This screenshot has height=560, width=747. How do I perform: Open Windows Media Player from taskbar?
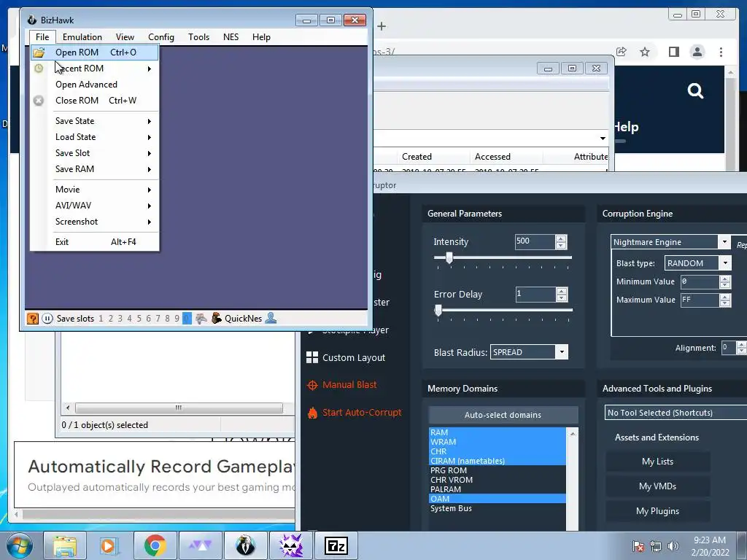click(x=109, y=545)
